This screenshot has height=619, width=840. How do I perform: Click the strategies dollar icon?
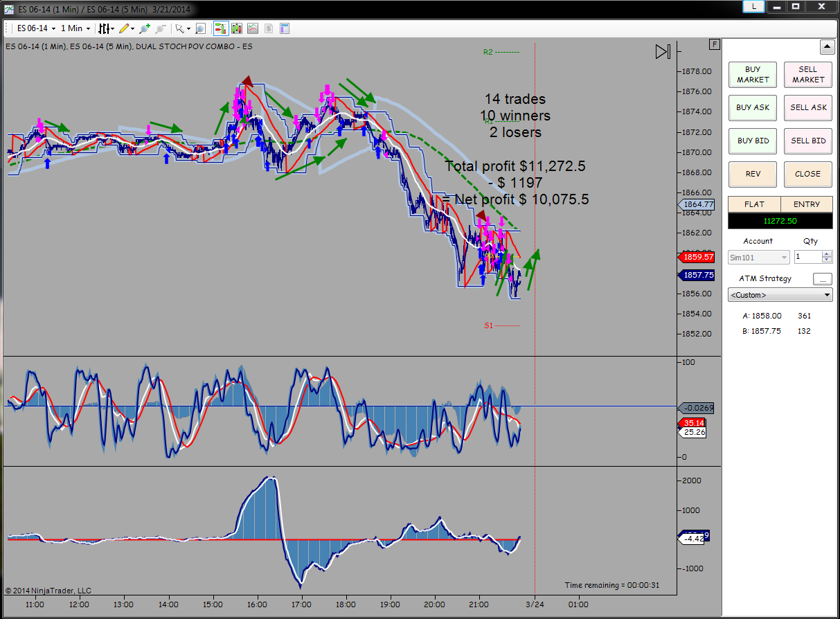point(269,28)
